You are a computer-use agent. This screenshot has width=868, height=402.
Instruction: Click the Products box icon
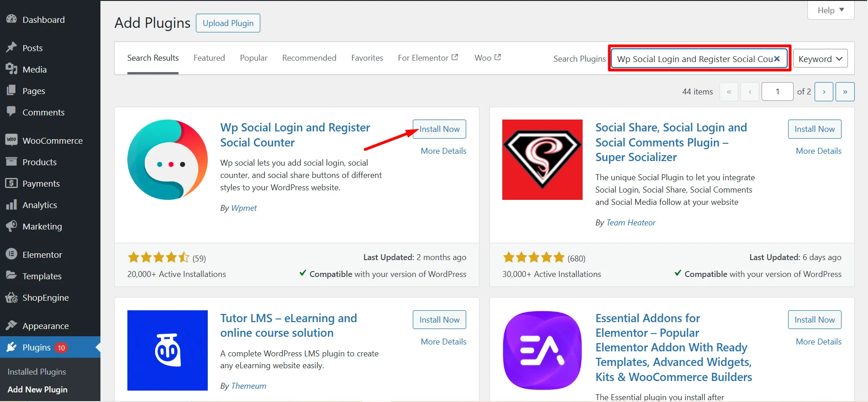click(x=11, y=162)
